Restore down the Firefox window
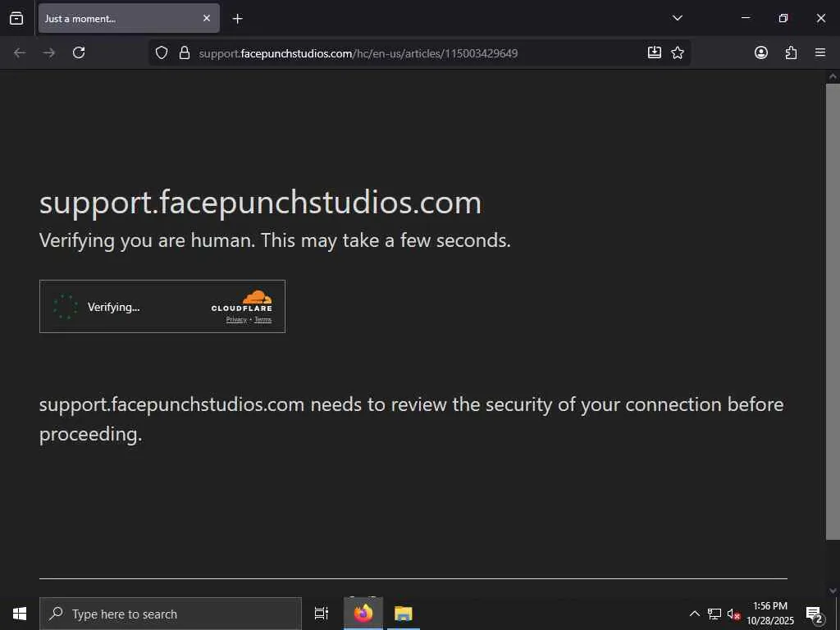The height and width of the screenshot is (630, 840). click(783, 18)
